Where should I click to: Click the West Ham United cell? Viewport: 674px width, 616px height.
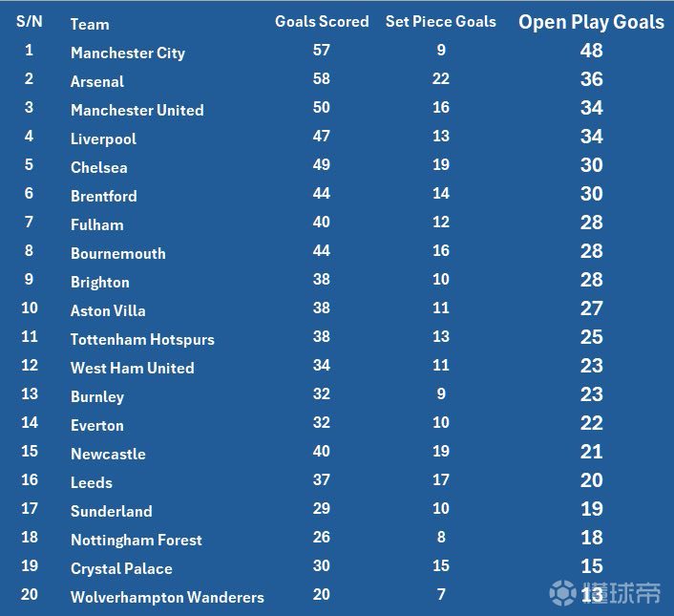tap(132, 368)
